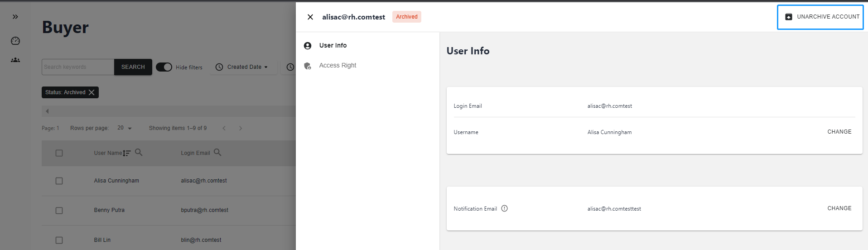This screenshot has width=868, height=250.
Task: Select the User Info tab
Action: coord(333,45)
